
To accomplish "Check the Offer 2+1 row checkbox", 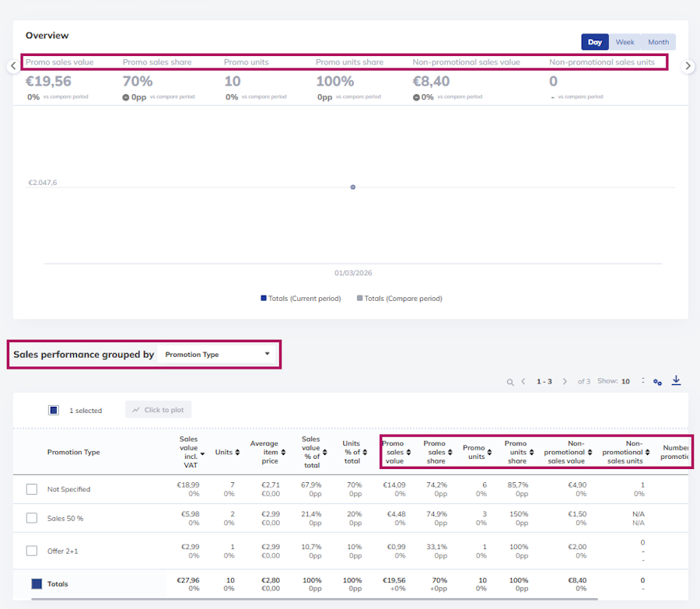I will click(32, 551).
